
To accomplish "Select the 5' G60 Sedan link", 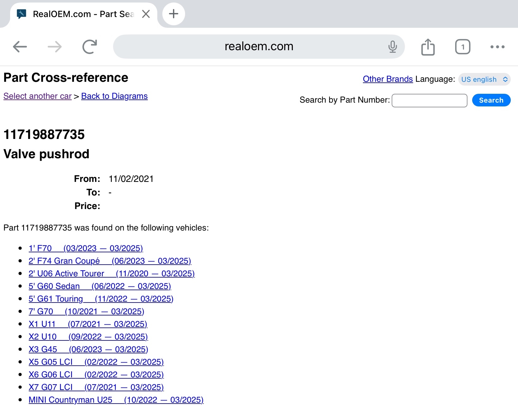I will click(x=100, y=286).
